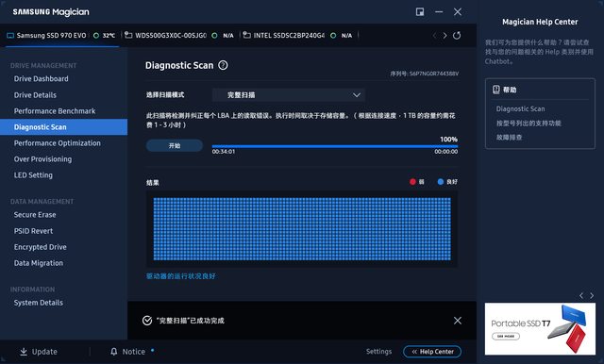Open Settings at the bottom bar
This screenshot has width=604, height=364.
pyautogui.click(x=378, y=352)
